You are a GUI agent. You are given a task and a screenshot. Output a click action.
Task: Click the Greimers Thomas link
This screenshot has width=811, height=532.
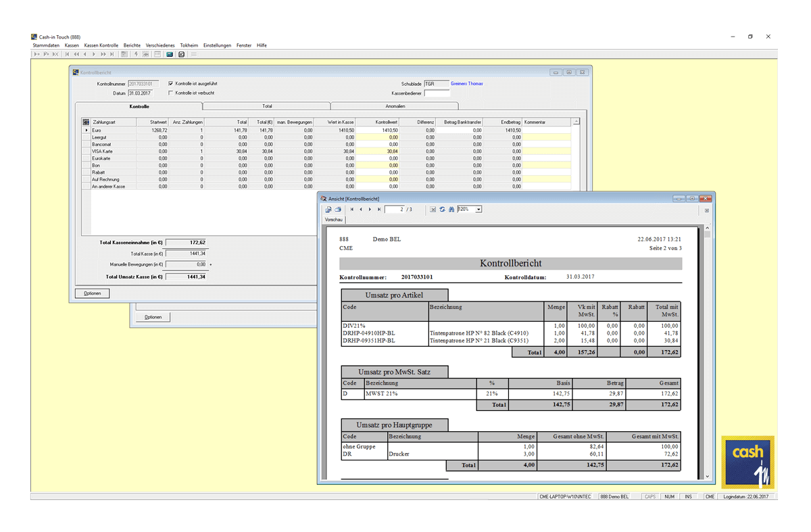point(467,84)
